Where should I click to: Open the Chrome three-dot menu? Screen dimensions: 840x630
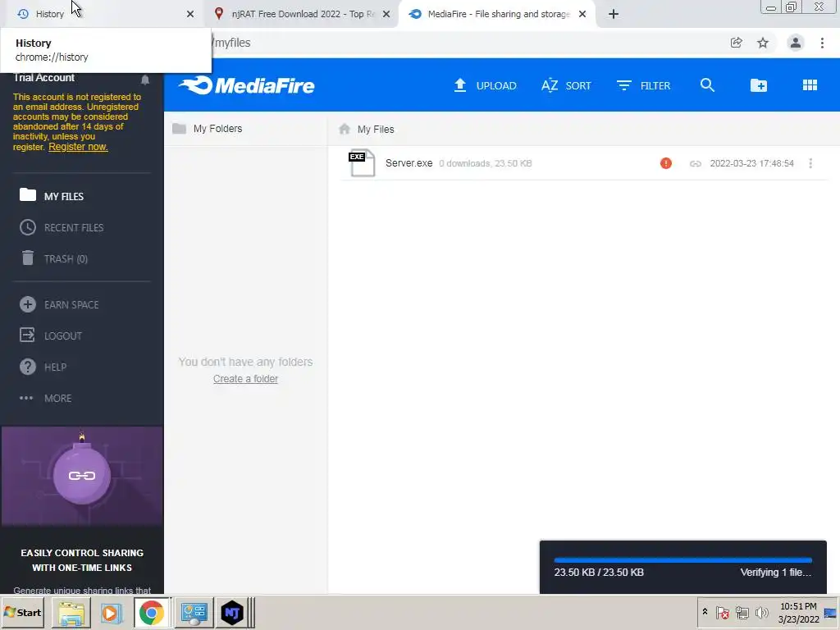point(822,43)
